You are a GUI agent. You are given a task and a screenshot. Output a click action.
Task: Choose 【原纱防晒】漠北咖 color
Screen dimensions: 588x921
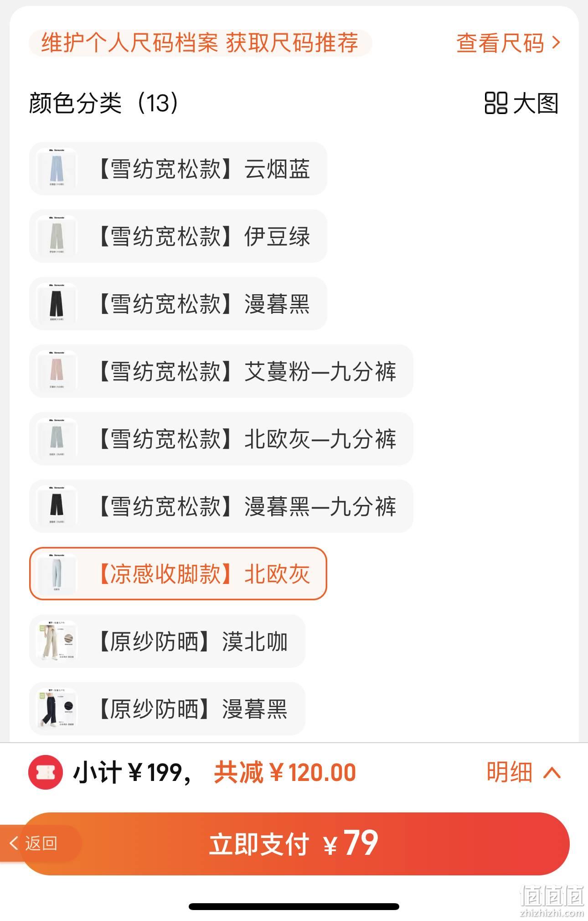(167, 641)
